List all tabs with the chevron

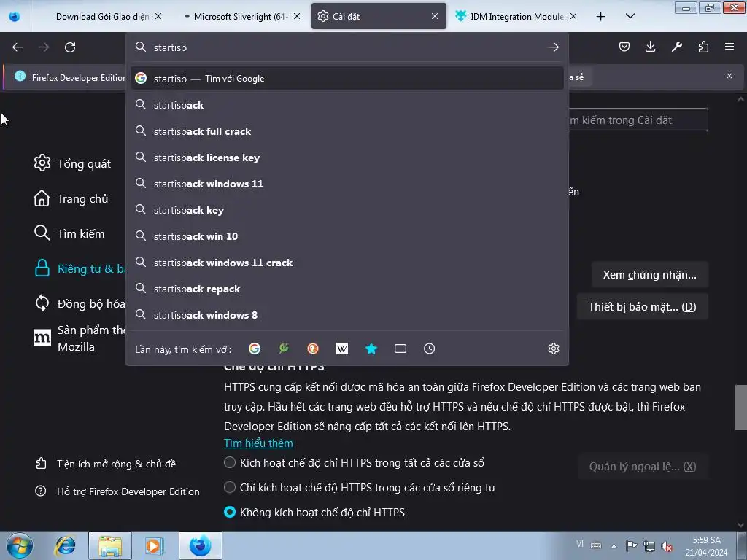630,16
